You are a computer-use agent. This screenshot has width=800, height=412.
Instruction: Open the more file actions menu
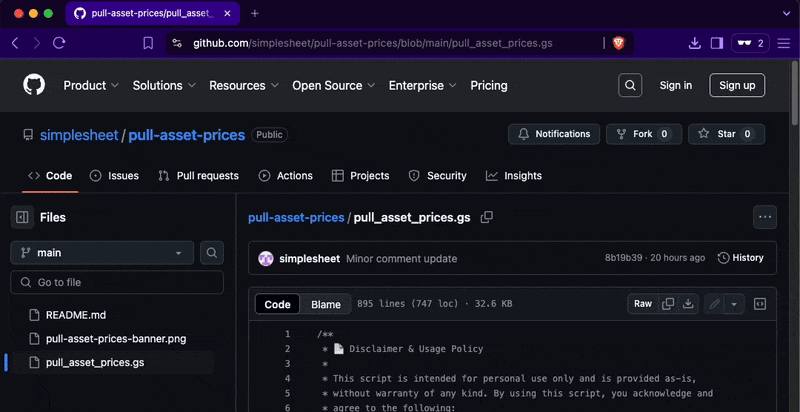click(x=765, y=217)
